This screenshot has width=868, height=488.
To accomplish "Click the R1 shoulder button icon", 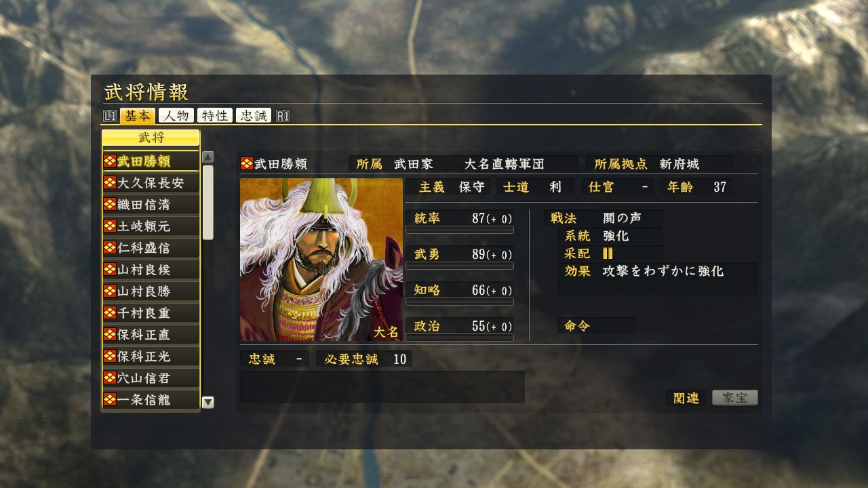I will tap(283, 116).
